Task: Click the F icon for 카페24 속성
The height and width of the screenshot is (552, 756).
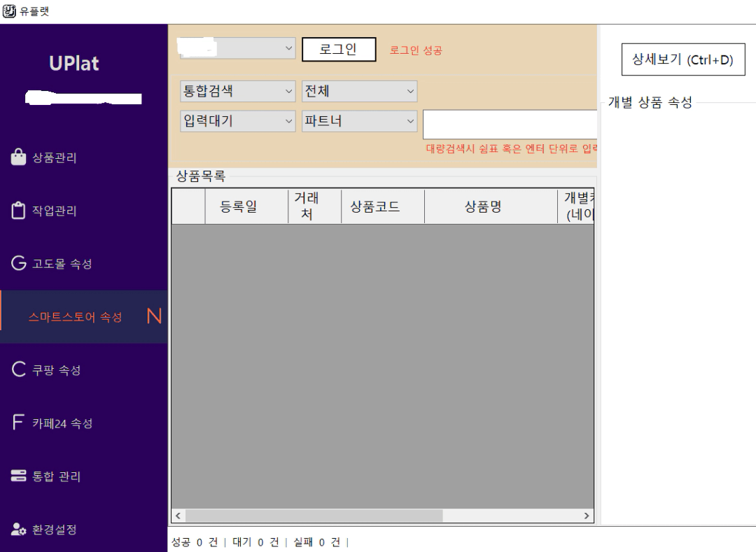Action: (x=17, y=423)
